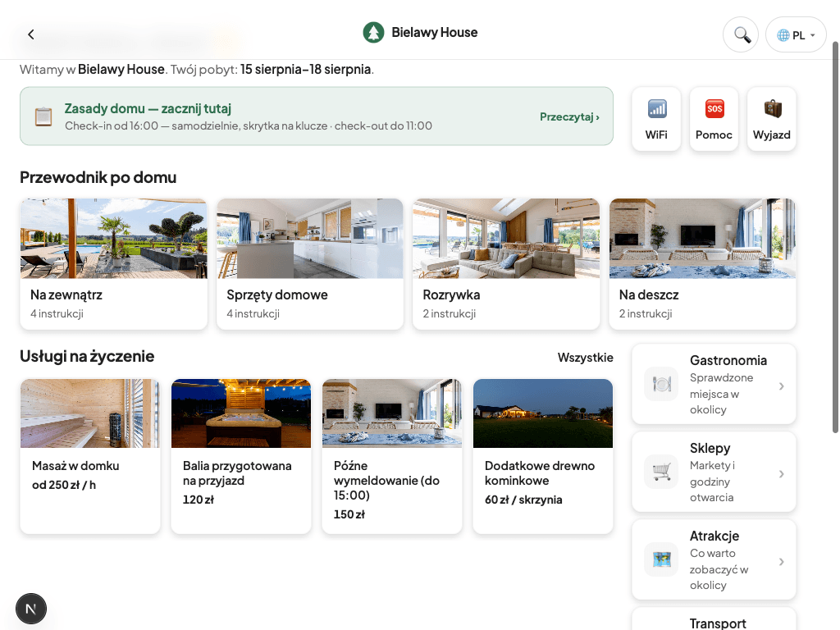This screenshot has width=840, height=630.
Task: Open the Rozrywka living room photo
Action: [x=506, y=239]
